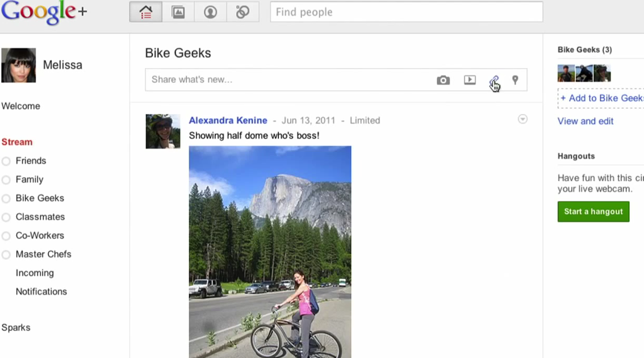Click the Home stream icon

click(146, 12)
